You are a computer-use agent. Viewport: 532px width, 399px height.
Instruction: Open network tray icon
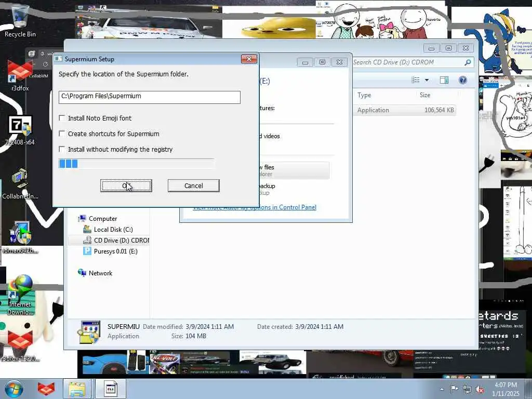467,390
